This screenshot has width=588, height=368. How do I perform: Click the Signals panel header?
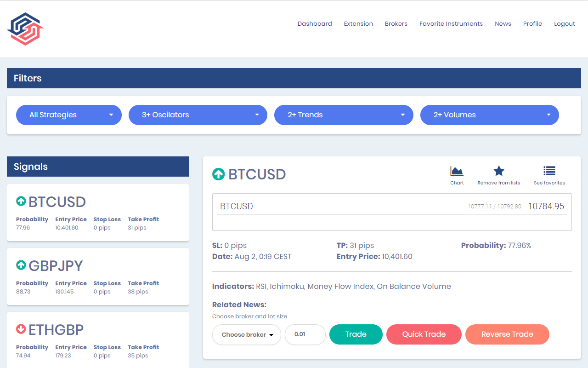pyautogui.click(x=98, y=167)
